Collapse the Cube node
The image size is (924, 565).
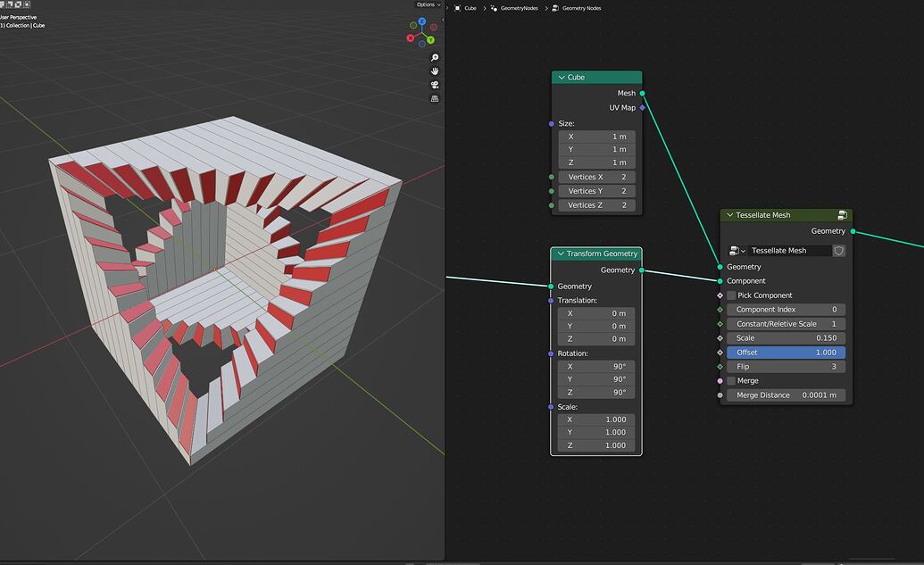(x=562, y=78)
